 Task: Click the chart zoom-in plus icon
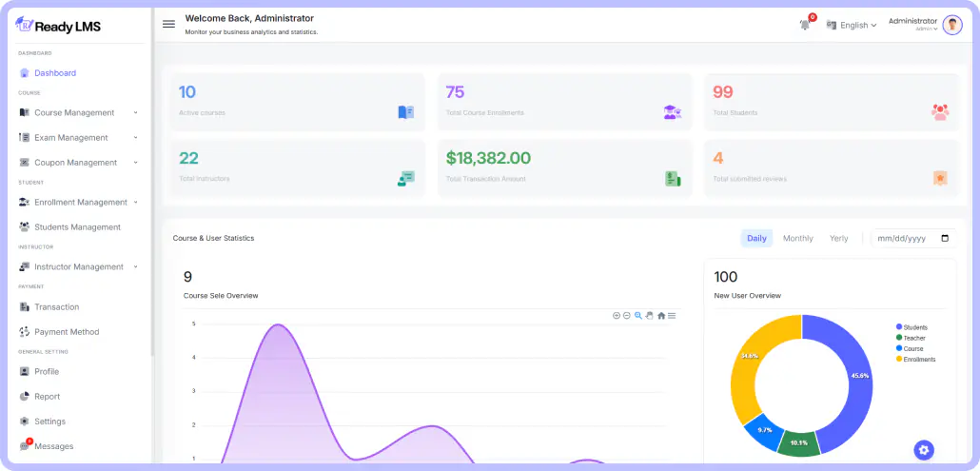point(617,315)
